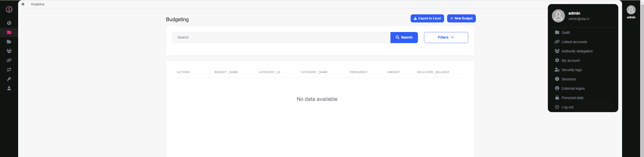
Task: Open Security logs from user menu
Action: (x=571, y=70)
